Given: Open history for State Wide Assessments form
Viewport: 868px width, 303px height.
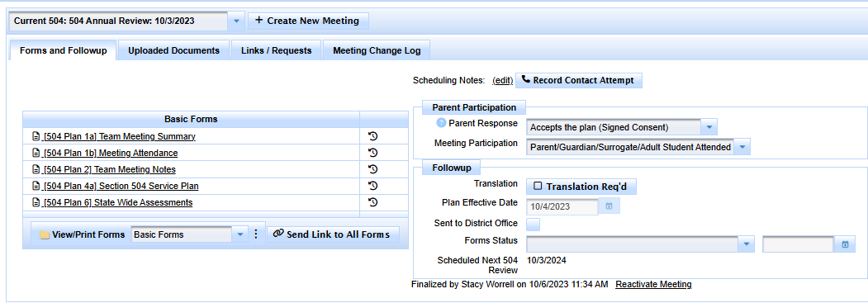Looking at the screenshot, I should click(373, 202).
